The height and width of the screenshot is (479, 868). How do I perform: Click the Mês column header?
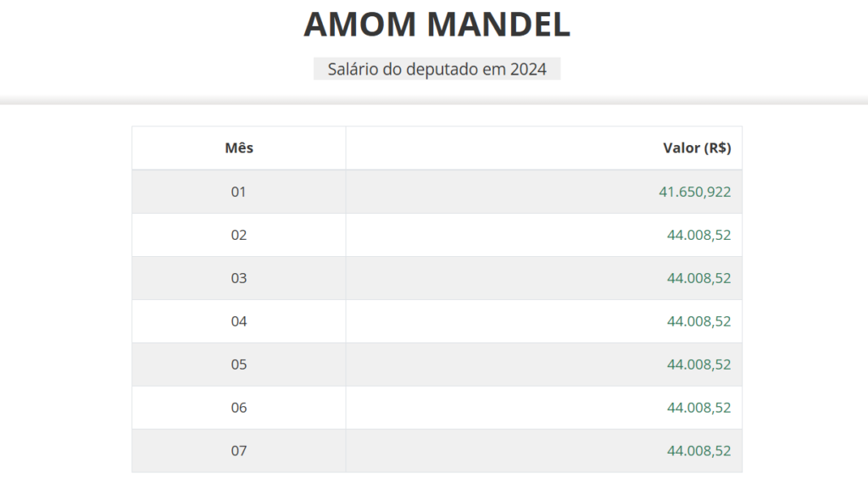[239, 148]
